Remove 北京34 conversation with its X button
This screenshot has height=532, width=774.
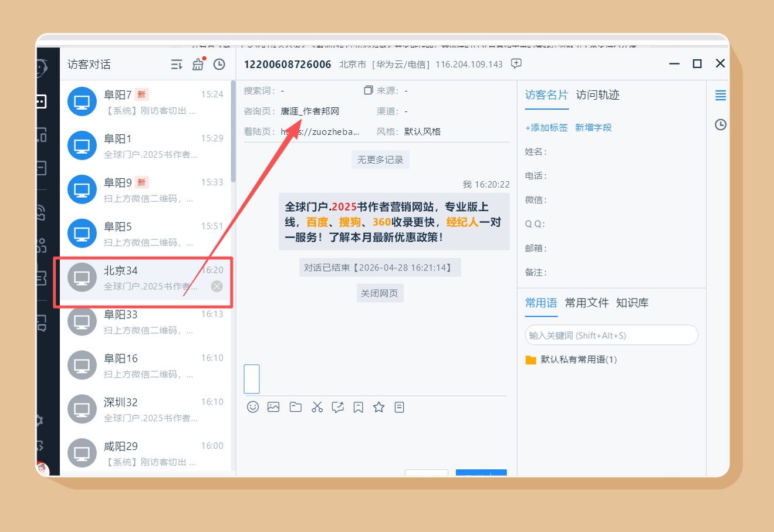(x=217, y=286)
